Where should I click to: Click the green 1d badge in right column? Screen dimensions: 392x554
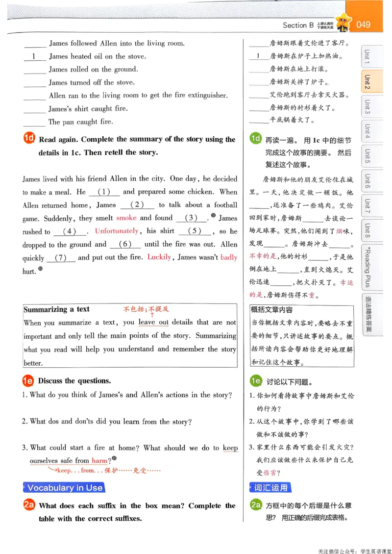(x=255, y=139)
